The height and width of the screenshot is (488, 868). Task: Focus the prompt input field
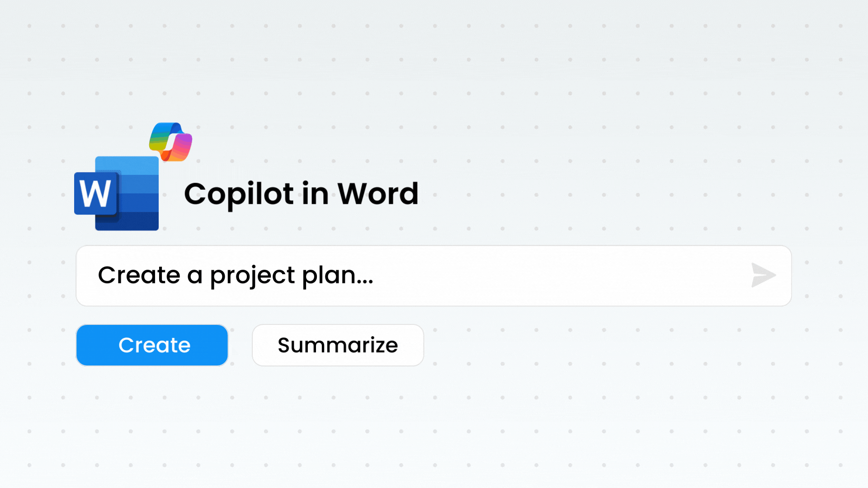[x=542, y=276]
